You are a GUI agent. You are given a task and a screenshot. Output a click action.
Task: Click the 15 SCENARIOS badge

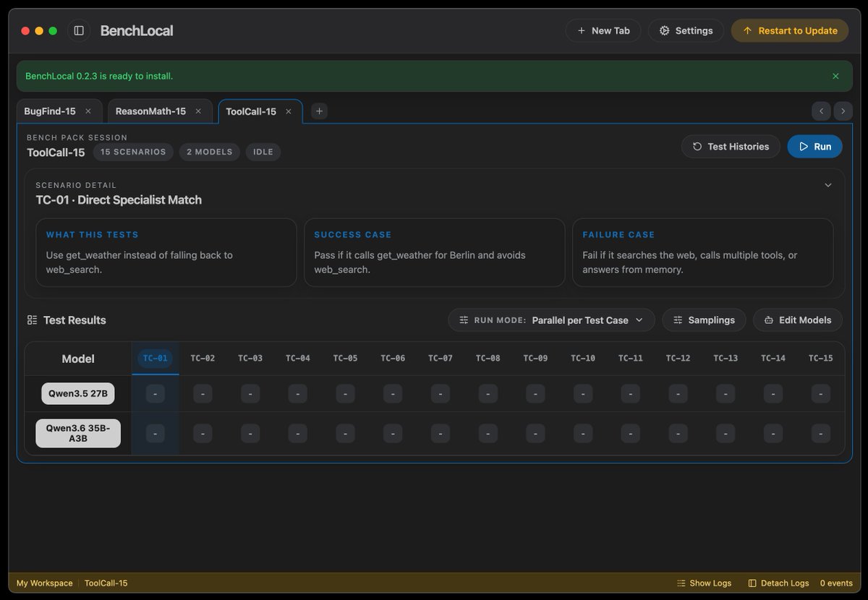tap(133, 152)
